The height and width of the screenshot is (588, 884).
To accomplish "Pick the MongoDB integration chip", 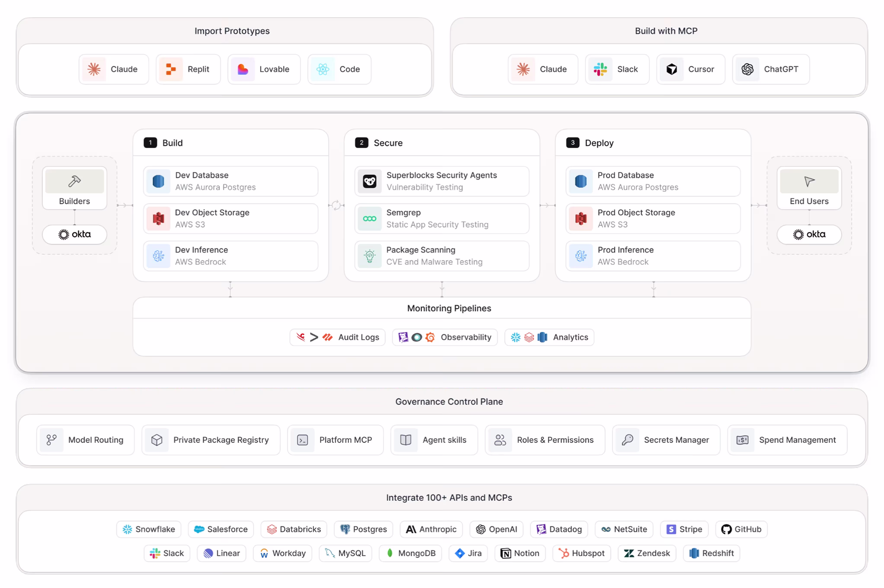I will (410, 553).
